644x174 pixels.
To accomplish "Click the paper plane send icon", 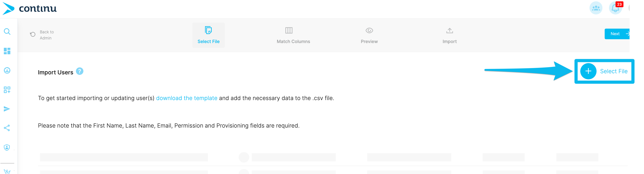I will pos(7,109).
